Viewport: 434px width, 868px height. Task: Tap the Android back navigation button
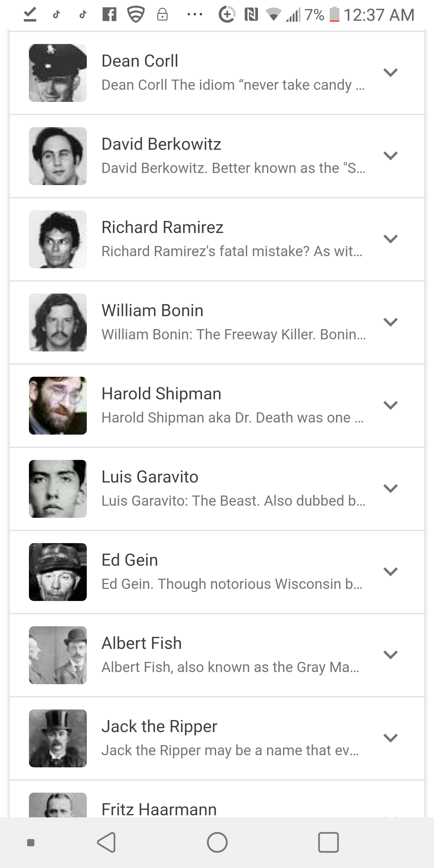pyautogui.click(x=107, y=842)
